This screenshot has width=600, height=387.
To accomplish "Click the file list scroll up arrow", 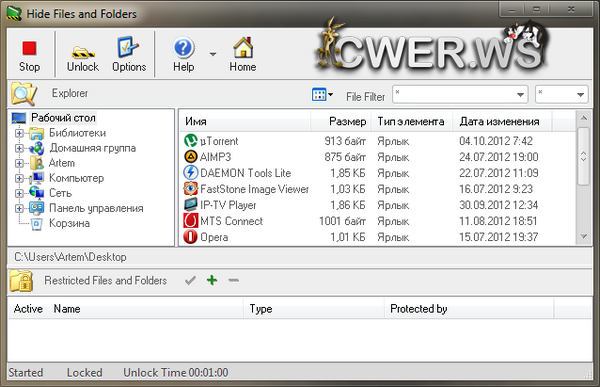I will point(584,118).
